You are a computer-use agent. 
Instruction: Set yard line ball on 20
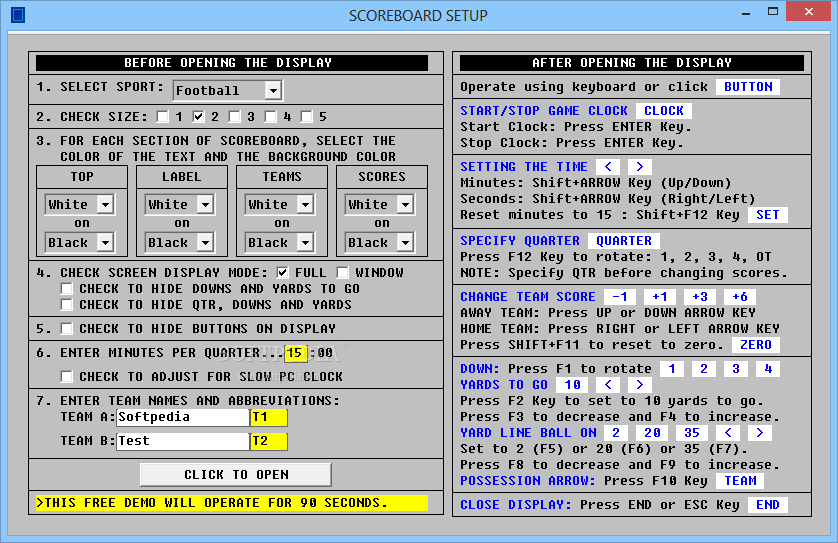coord(652,433)
